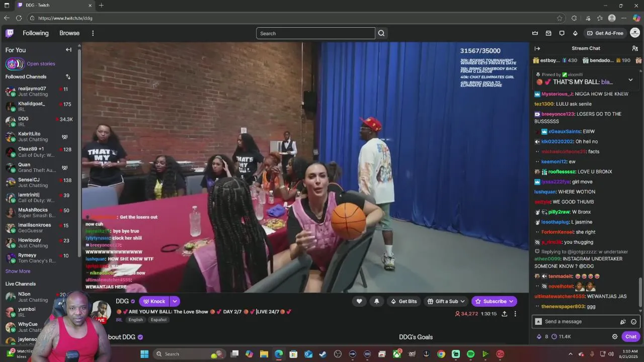This screenshot has height=362, width=644.
Task: Open Chrome from the taskbar
Action: coord(441,354)
